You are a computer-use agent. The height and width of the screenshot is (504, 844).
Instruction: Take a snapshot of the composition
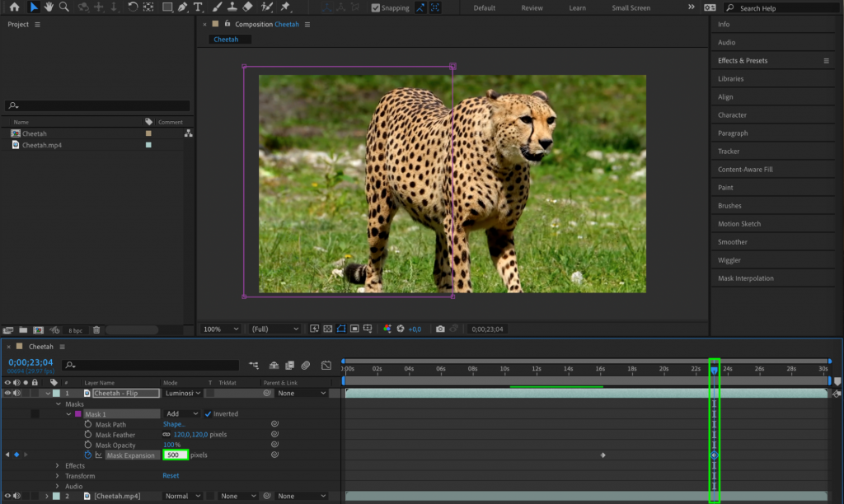tap(443, 329)
